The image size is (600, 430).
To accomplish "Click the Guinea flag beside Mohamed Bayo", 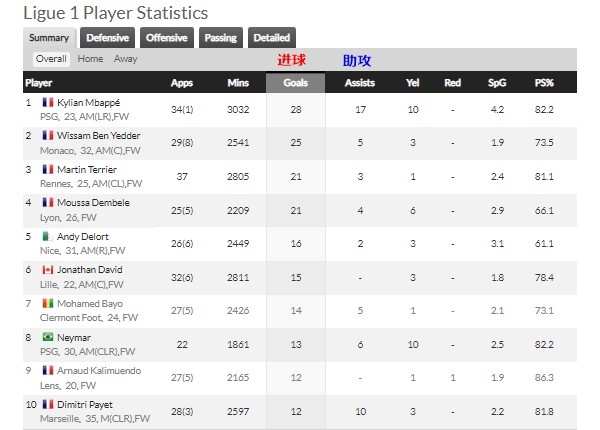I will pyautogui.click(x=48, y=303).
